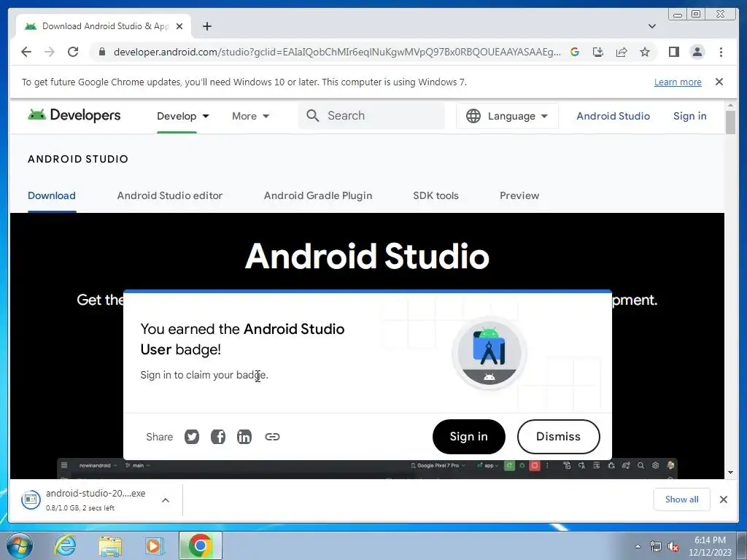This screenshot has height=560, width=747.
Task: Bookmark this page with the star icon
Action: tap(645, 52)
